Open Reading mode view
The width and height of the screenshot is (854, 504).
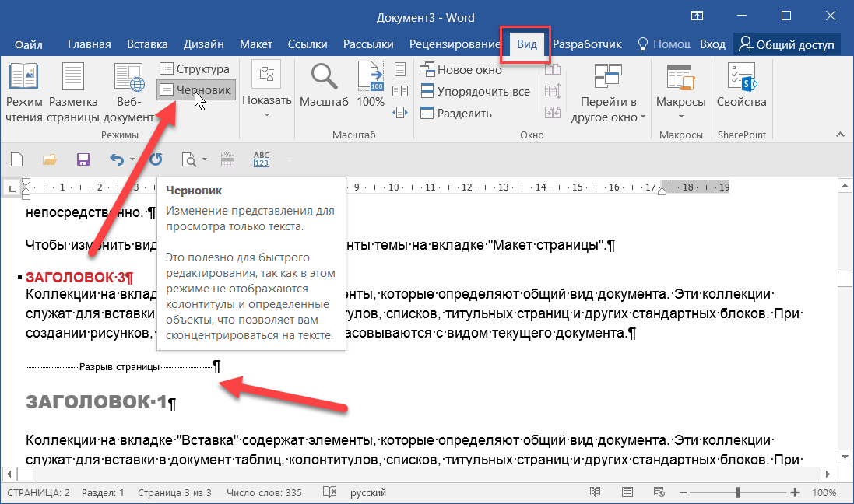tap(24, 93)
